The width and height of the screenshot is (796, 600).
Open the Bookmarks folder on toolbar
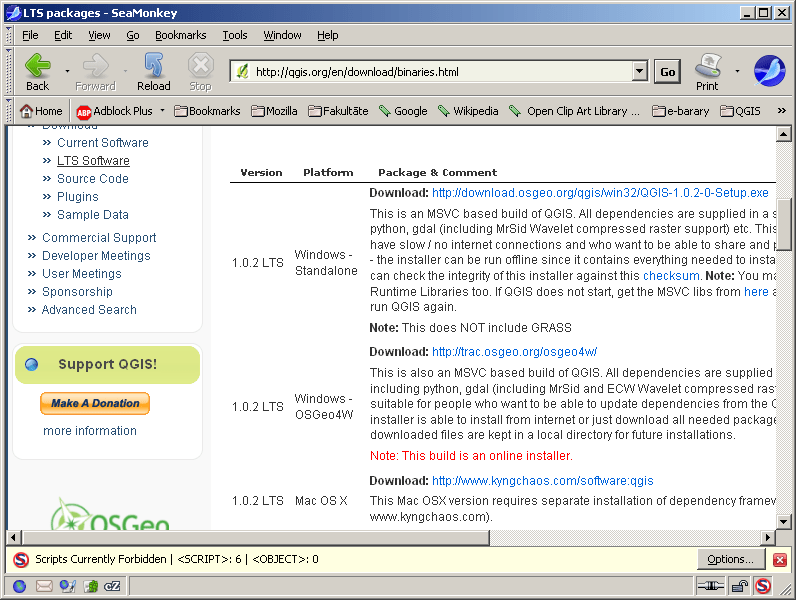point(207,111)
